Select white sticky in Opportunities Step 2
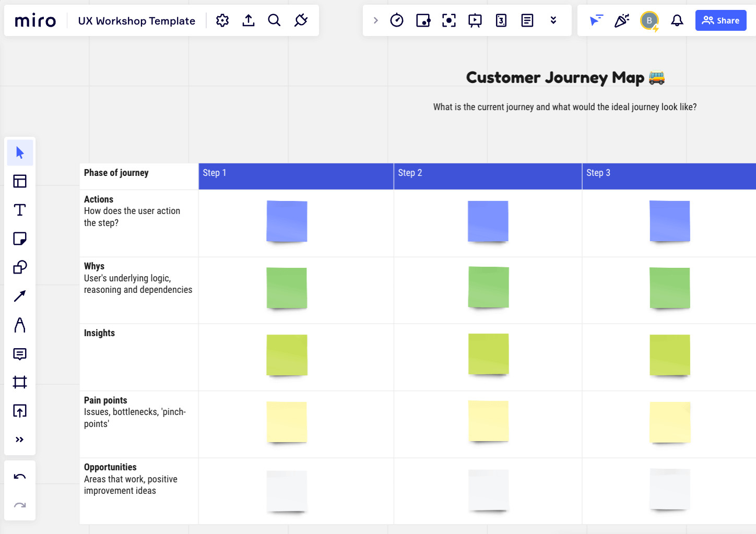The width and height of the screenshot is (756, 534). pos(489,490)
